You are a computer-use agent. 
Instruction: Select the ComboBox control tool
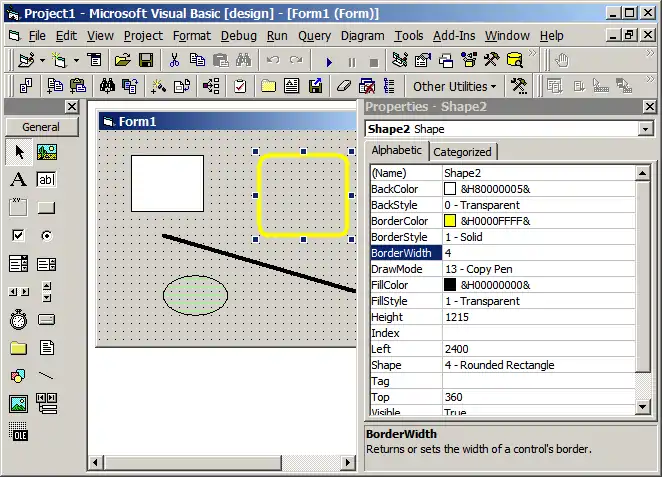pos(18,264)
